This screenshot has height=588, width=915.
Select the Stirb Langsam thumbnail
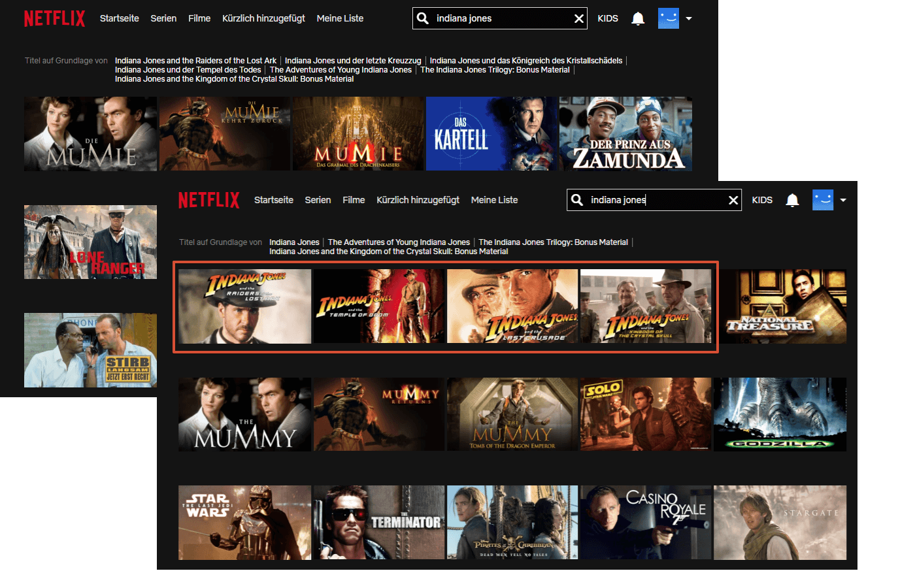click(x=90, y=350)
